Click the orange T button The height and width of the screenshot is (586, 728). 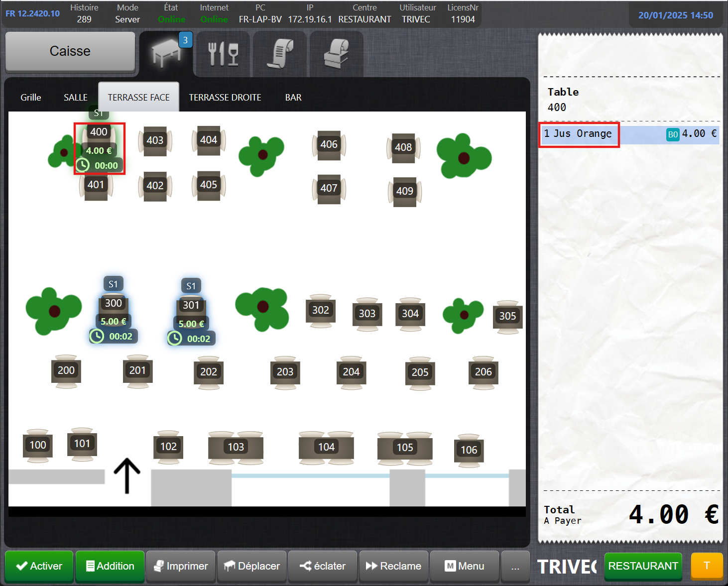pyautogui.click(x=707, y=566)
